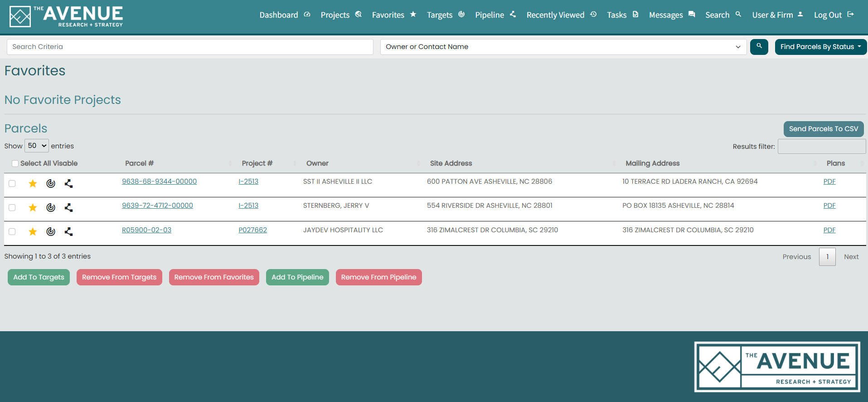The image size is (868, 402).
Task: Tick the Select All Visable checkbox
Action: point(15,163)
